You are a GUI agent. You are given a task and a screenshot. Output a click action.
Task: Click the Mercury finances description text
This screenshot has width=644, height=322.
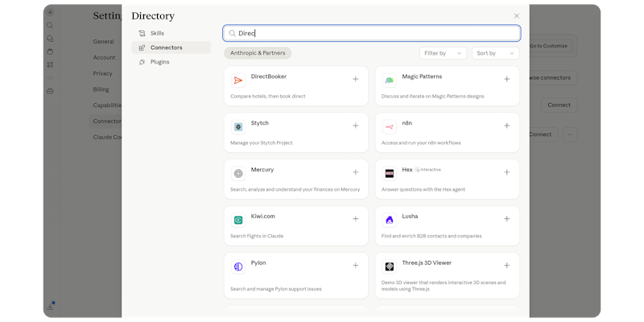(295, 190)
